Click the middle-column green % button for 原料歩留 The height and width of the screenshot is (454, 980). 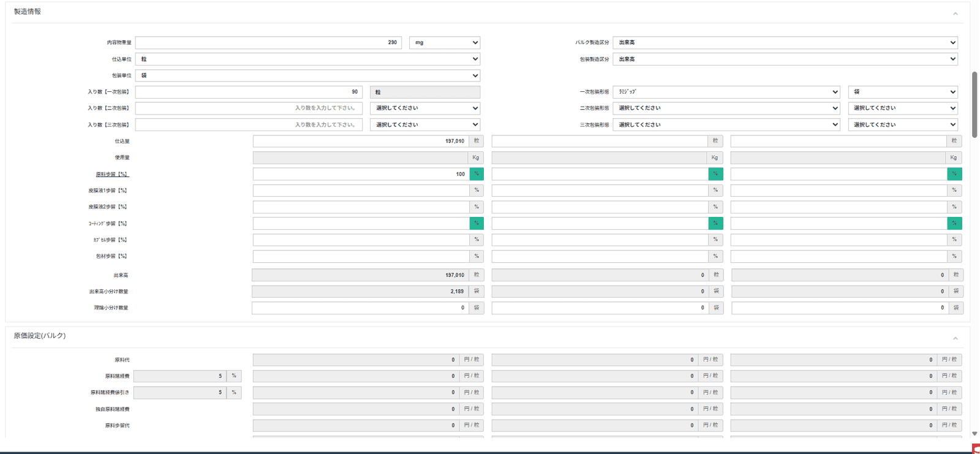(x=715, y=174)
